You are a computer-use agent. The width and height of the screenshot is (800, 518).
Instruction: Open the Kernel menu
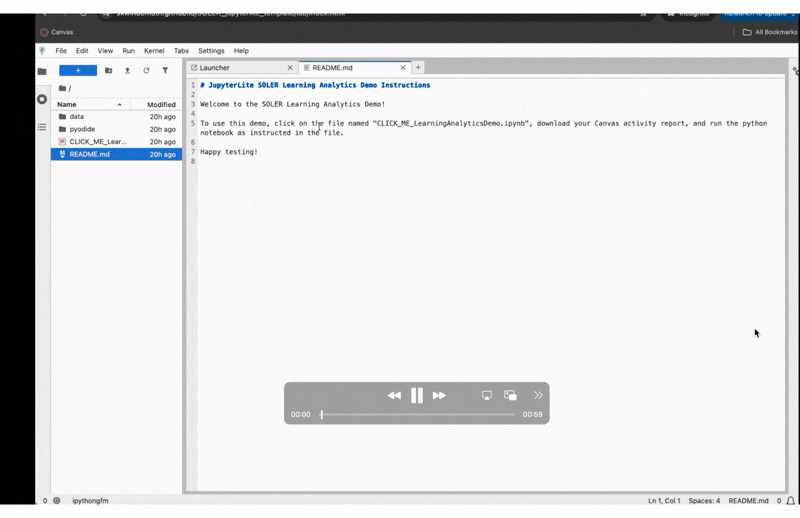point(154,51)
